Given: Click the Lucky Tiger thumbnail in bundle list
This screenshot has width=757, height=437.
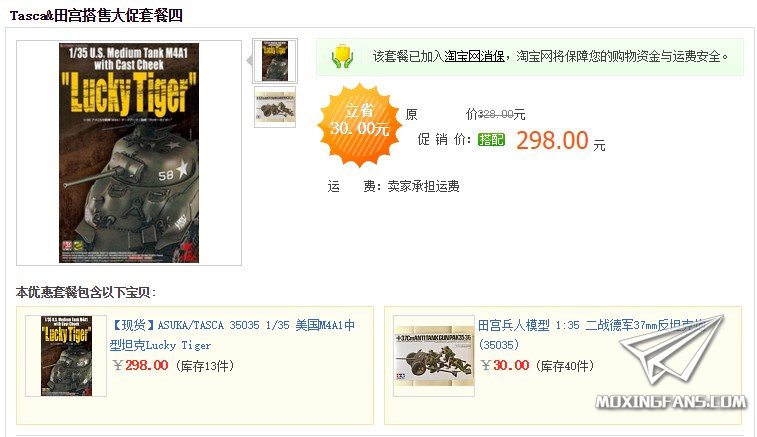Looking at the screenshot, I should click(x=66, y=356).
